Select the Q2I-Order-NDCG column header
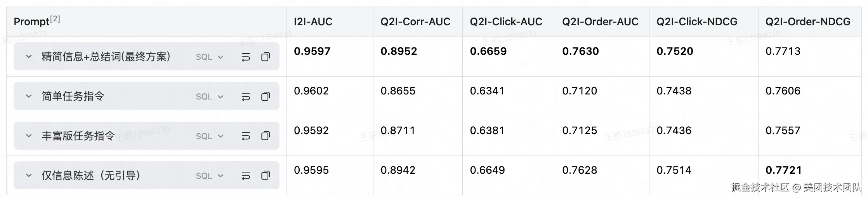Screen dimensions: 868x199 808,22
